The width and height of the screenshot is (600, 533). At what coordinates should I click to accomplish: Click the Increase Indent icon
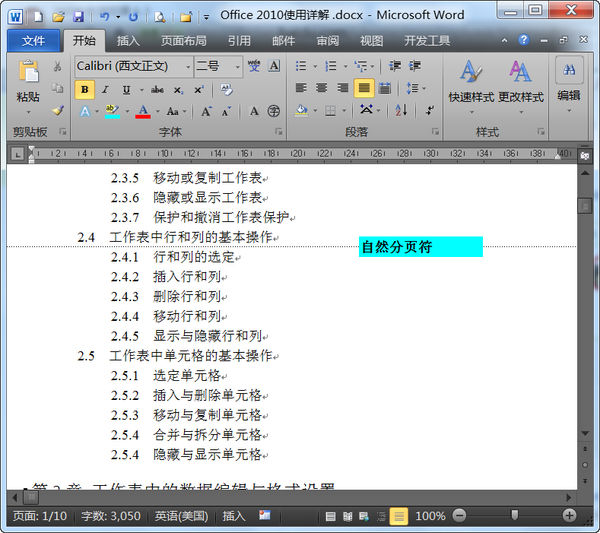coord(415,66)
